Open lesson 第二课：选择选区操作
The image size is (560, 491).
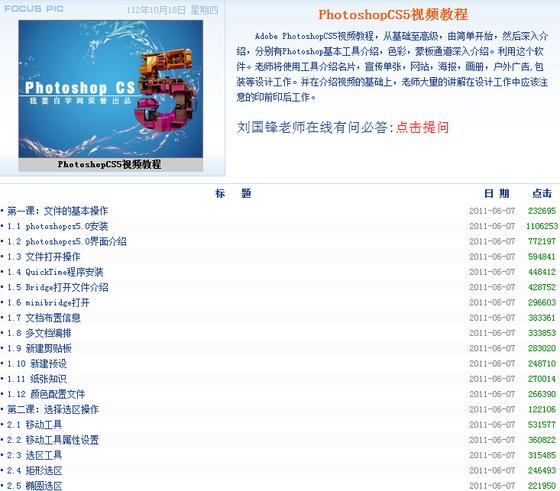pyautogui.click(x=53, y=410)
